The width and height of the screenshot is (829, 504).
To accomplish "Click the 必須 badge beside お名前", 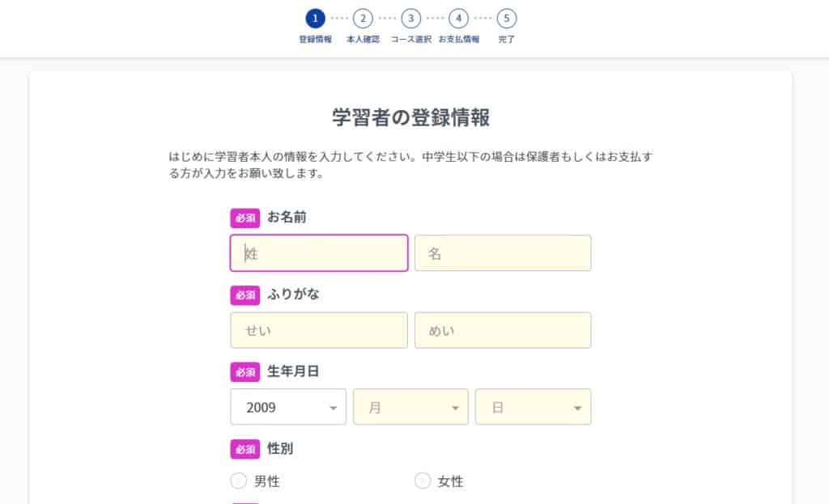I will [x=245, y=218].
